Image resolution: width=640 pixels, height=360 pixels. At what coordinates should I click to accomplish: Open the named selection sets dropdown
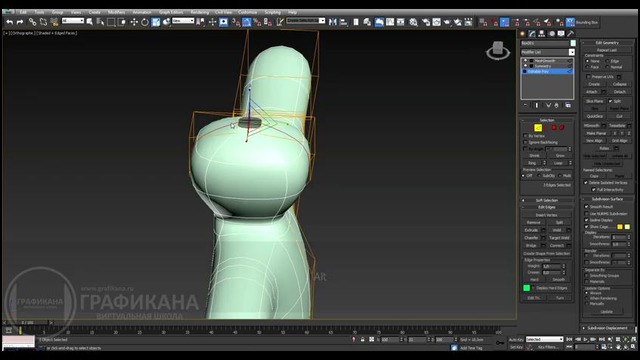[x=306, y=21]
